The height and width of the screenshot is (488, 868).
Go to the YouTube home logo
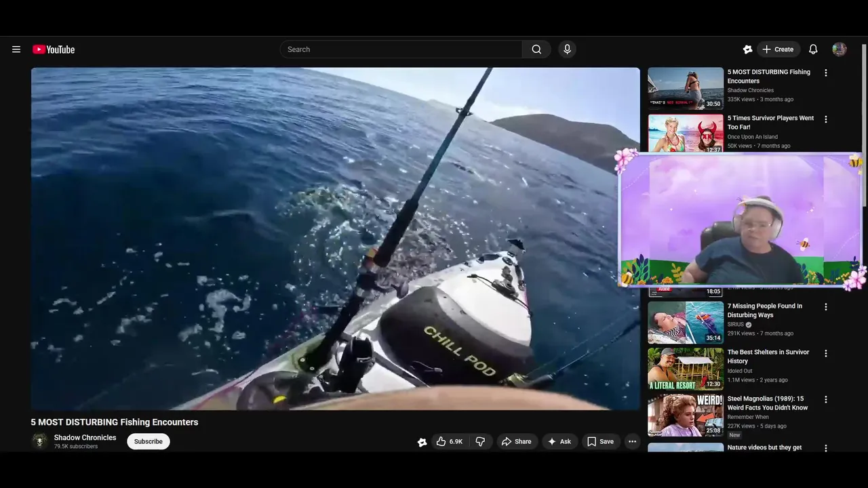click(54, 49)
